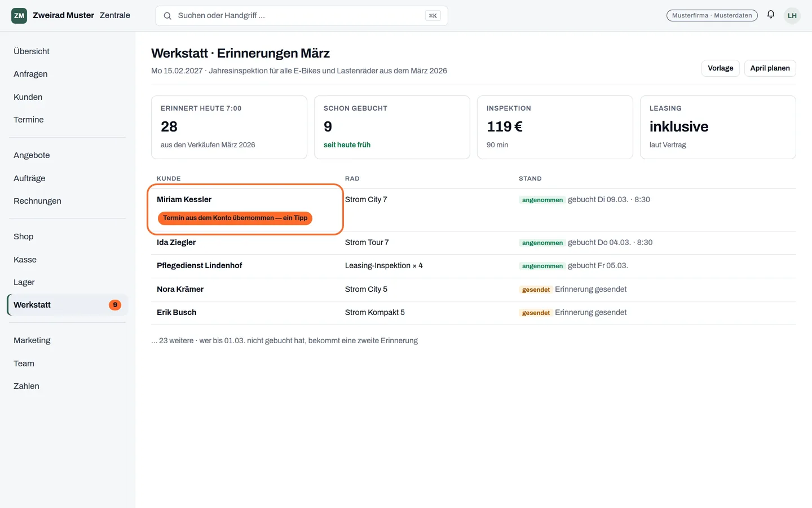Screen dimensions: 812x508
Task: Click the KUNDE column header
Action: coord(169,178)
